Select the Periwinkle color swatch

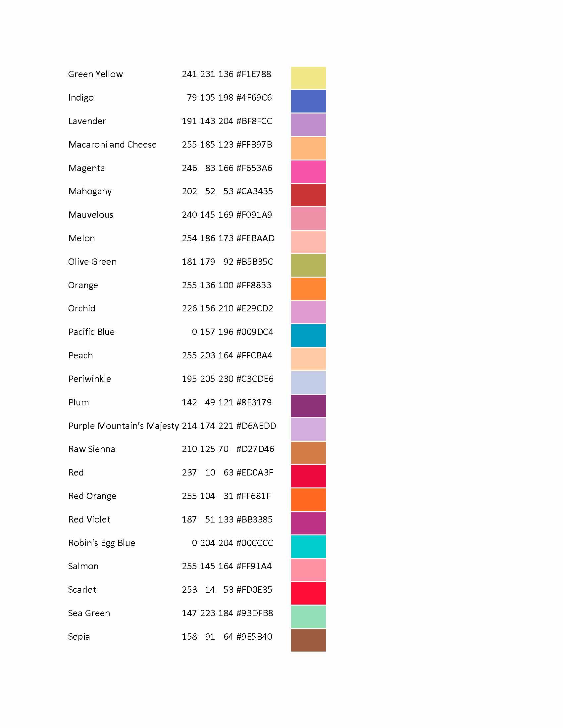tap(308, 382)
